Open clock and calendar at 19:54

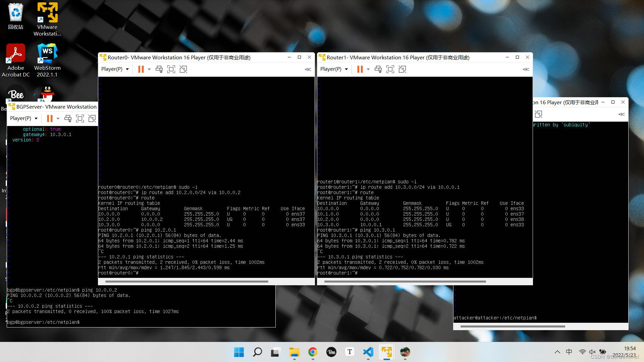click(x=625, y=352)
